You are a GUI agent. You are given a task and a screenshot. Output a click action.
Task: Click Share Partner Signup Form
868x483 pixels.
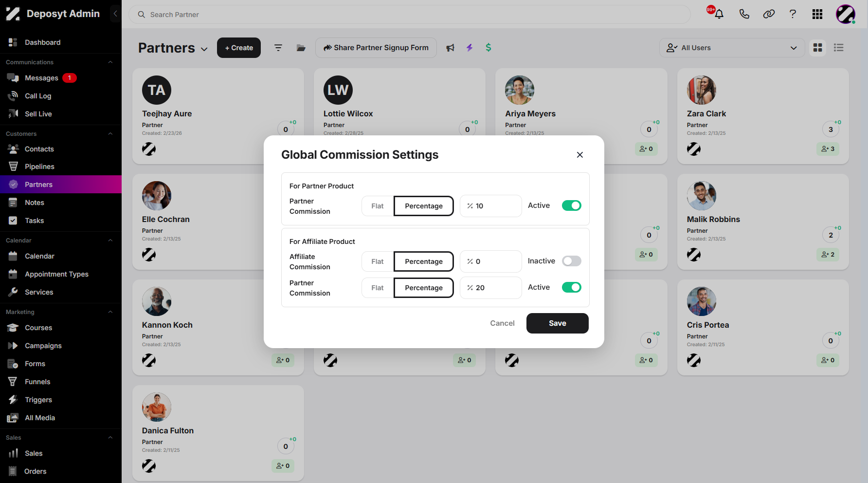point(376,48)
